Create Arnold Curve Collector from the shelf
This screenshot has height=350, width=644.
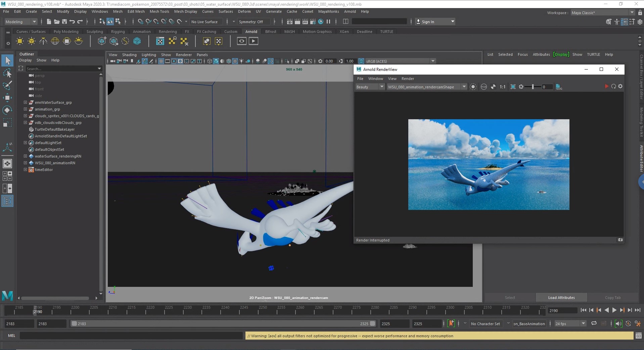(125, 41)
